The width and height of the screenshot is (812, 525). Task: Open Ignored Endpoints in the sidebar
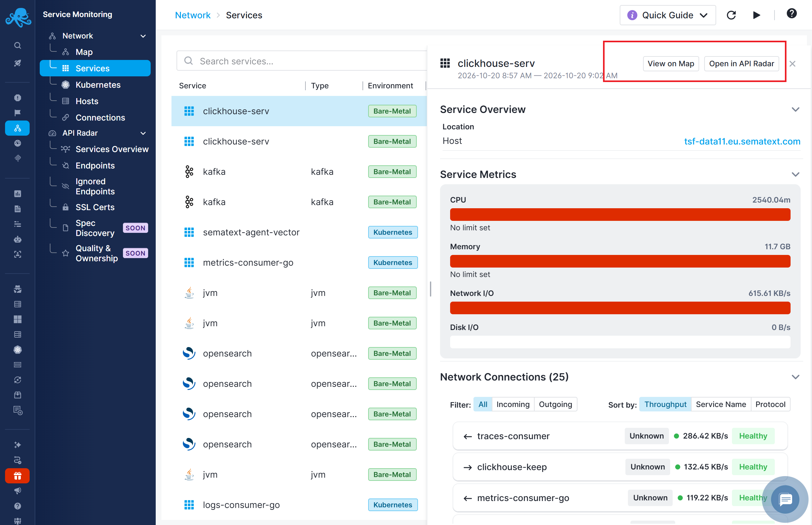click(95, 186)
